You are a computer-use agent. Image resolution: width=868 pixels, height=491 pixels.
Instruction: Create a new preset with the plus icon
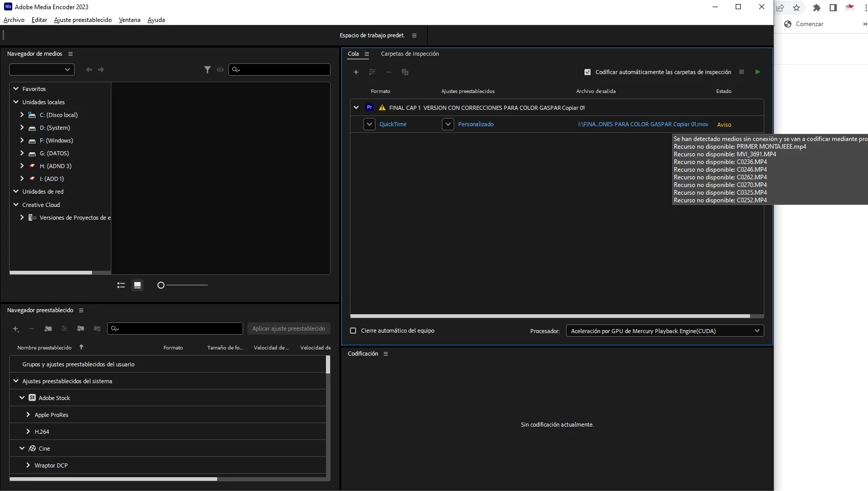click(x=16, y=329)
